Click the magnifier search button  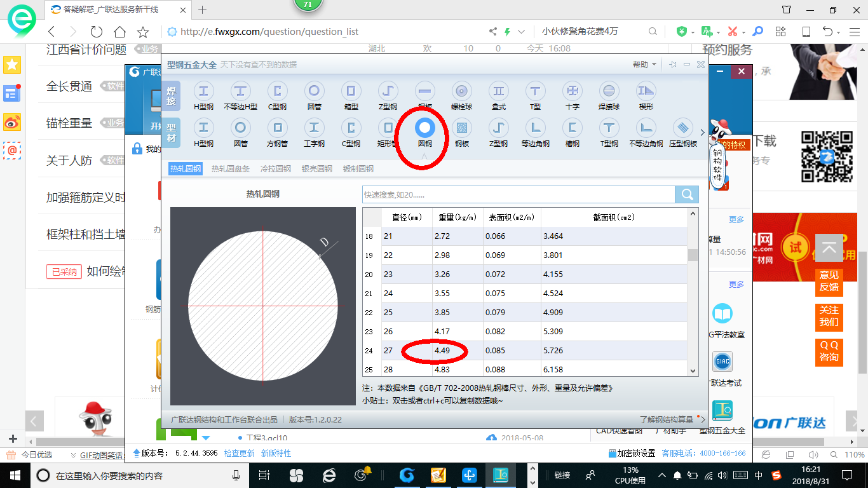point(687,194)
